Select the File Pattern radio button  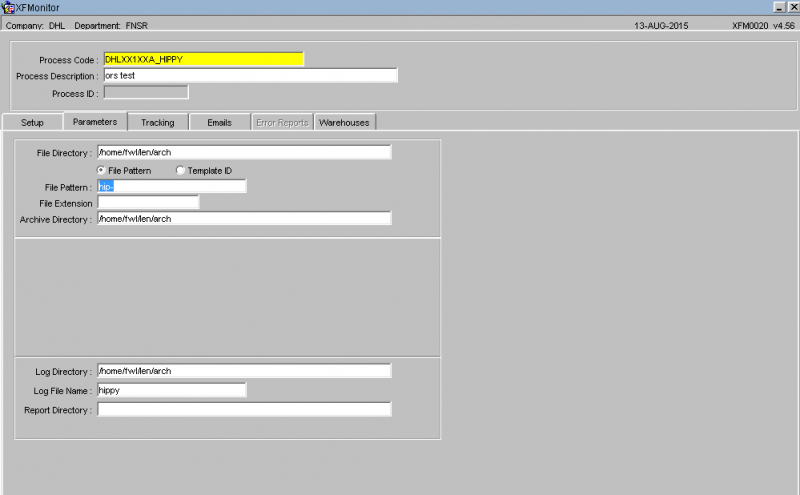click(101, 170)
